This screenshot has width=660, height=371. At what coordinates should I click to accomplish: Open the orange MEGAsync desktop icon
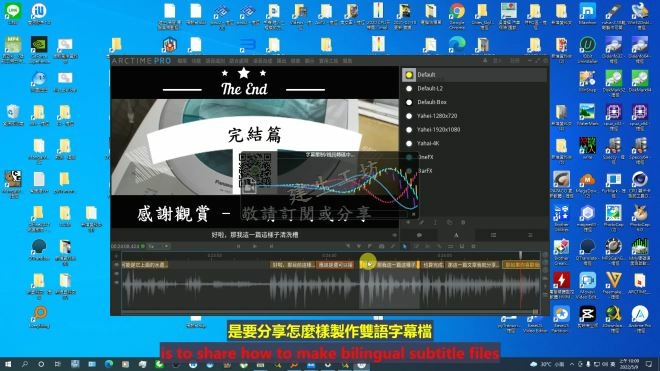click(587, 184)
